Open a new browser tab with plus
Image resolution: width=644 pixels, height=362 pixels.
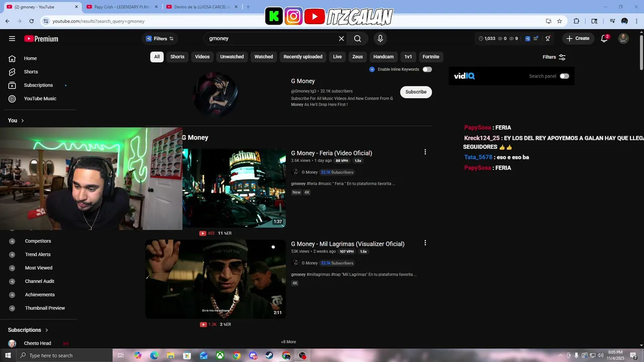click(x=248, y=7)
